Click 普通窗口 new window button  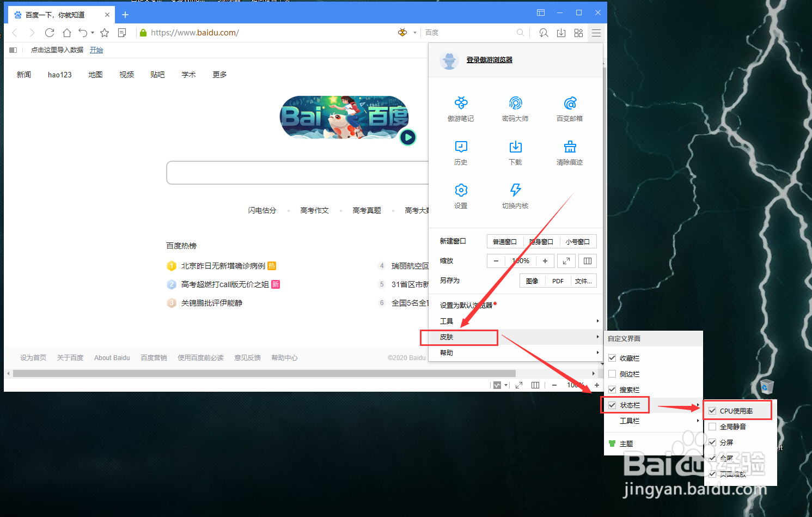[x=505, y=241]
